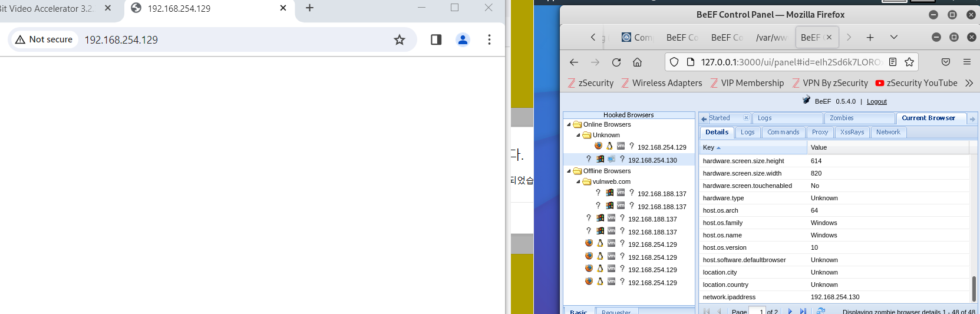Viewport: 980px width, 314px height.
Task: Switch to the Com Firefox tab
Action: [x=638, y=37]
